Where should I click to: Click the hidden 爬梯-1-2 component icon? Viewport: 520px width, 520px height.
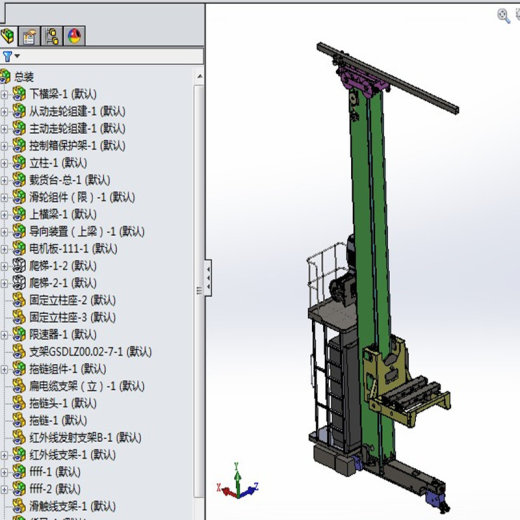tap(19, 265)
